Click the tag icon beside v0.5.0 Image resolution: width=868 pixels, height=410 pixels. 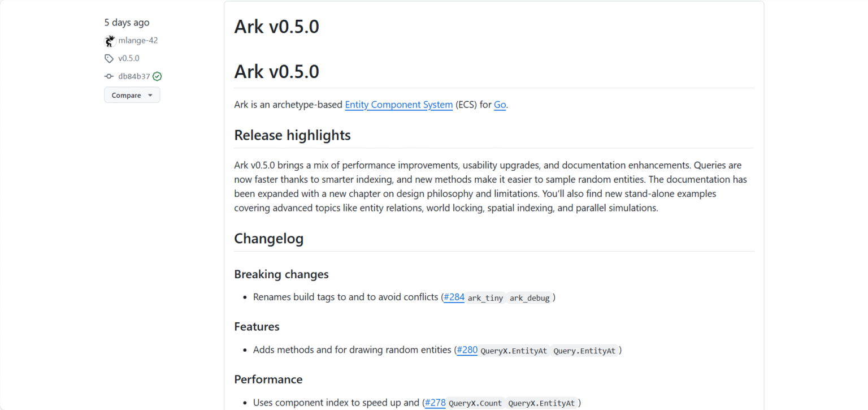tap(108, 58)
